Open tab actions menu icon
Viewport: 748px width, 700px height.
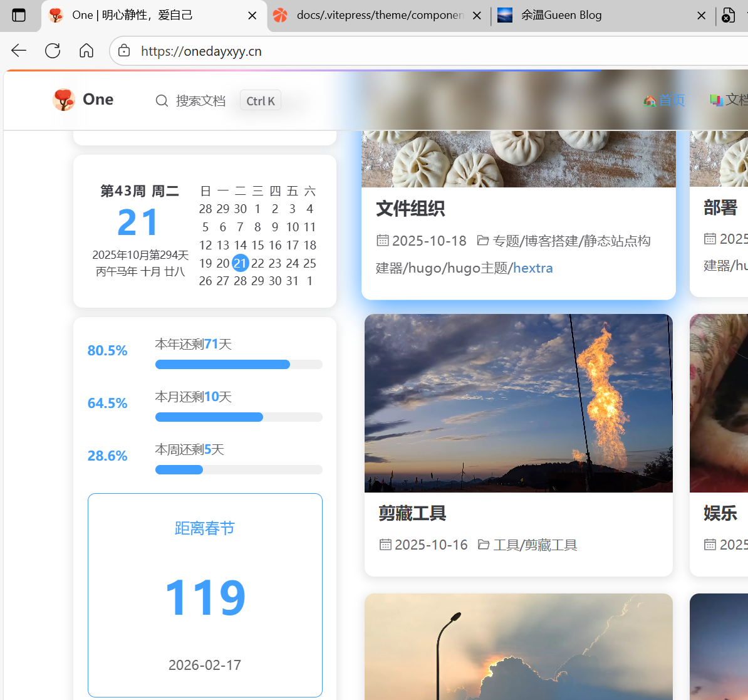point(19,15)
